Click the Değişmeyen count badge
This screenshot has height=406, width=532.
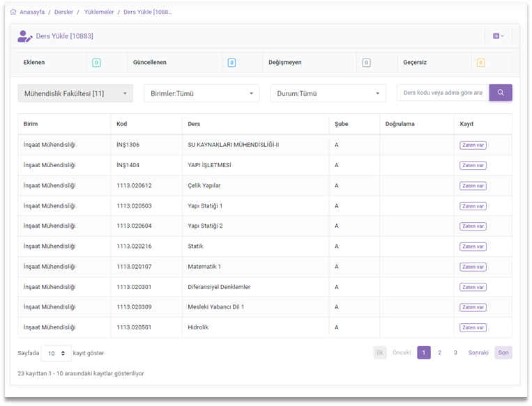click(x=366, y=63)
